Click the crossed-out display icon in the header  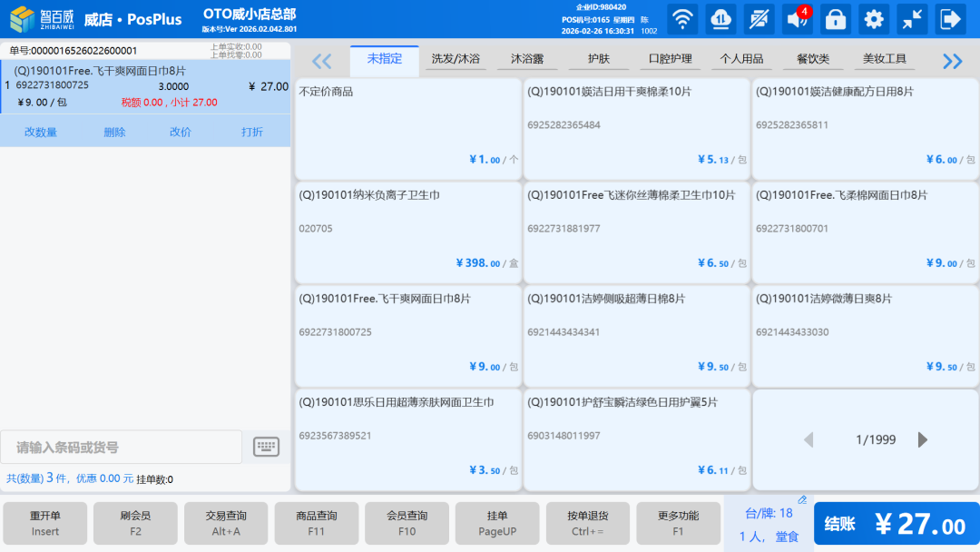click(759, 19)
